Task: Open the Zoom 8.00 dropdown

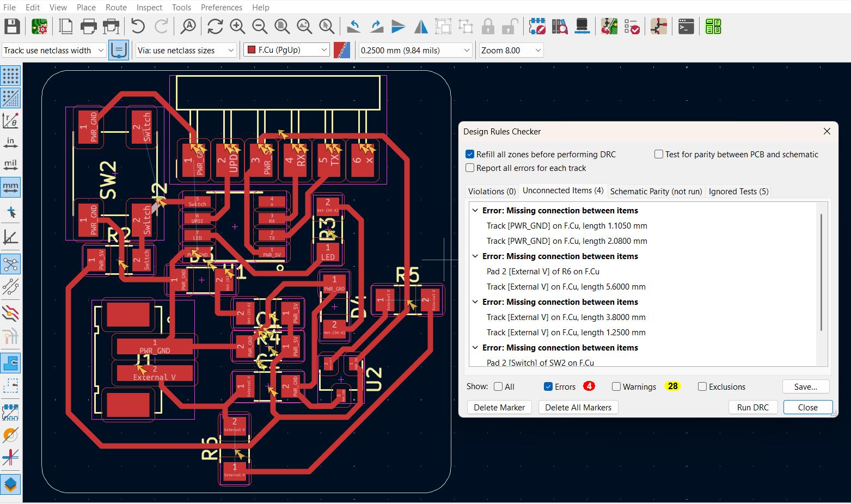Action: (511, 50)
